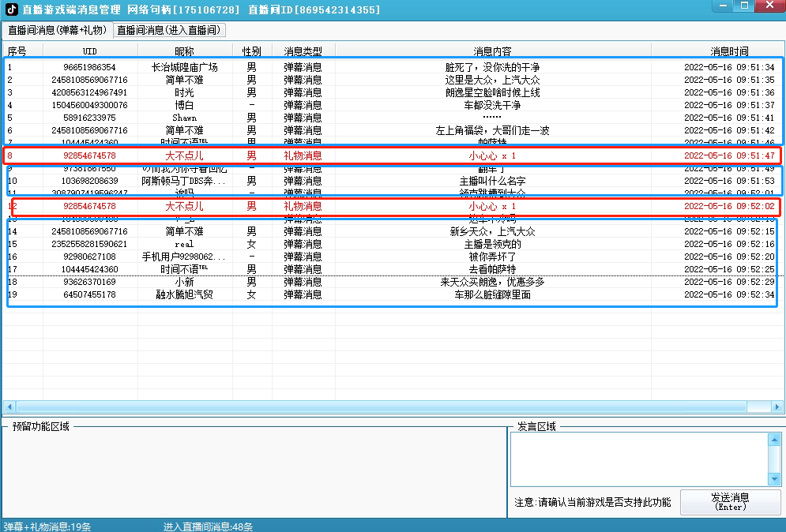Click status text 进入直播间消息:48条
Image resolution: width=786 pixels, height=532 pixels.
click(208, 526)
